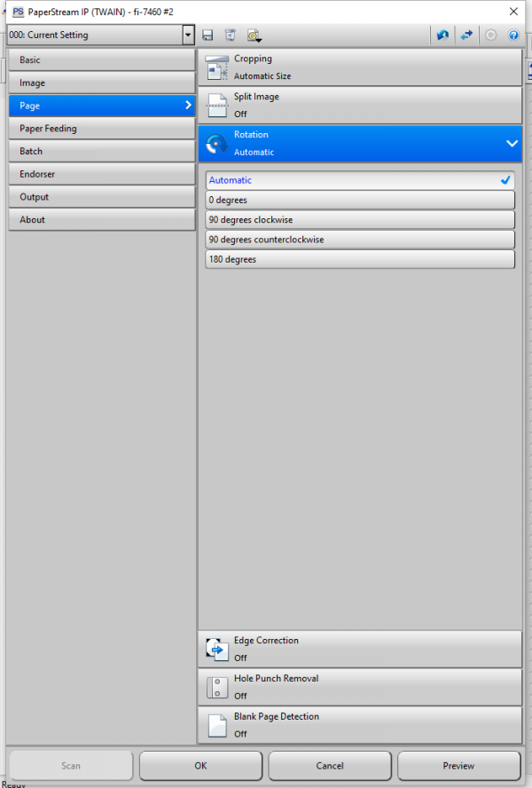Open the Current Setting profile dropdown
532x788 pixels.
tap(187, 35)
